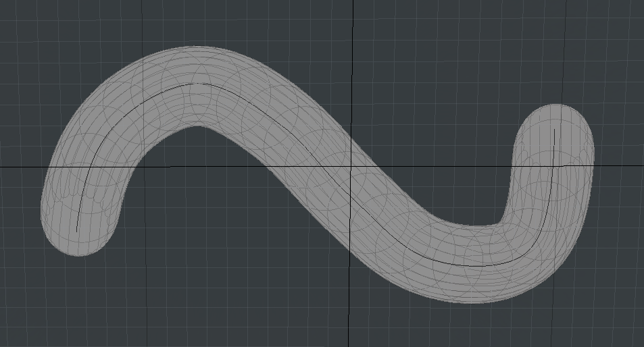Click the outer top edge of the left arch

click(196, 47)
